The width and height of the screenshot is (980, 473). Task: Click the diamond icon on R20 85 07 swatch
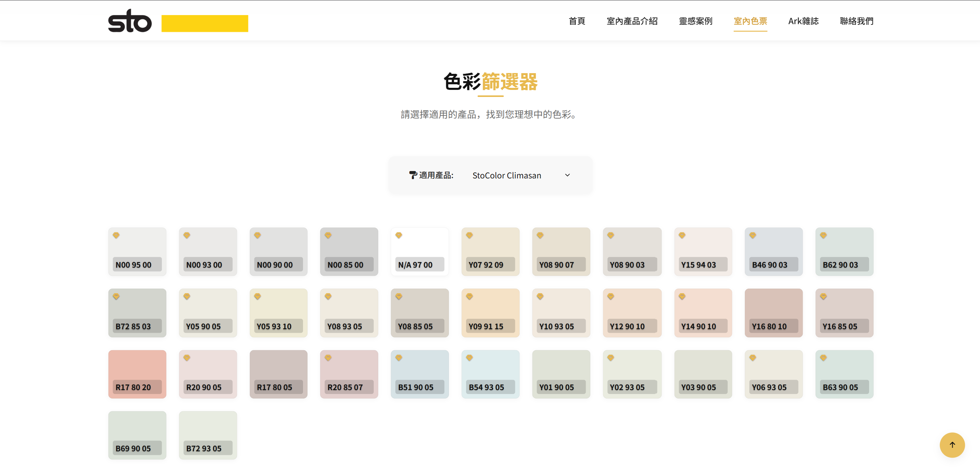pyautogui.click(x=328, y=358)
